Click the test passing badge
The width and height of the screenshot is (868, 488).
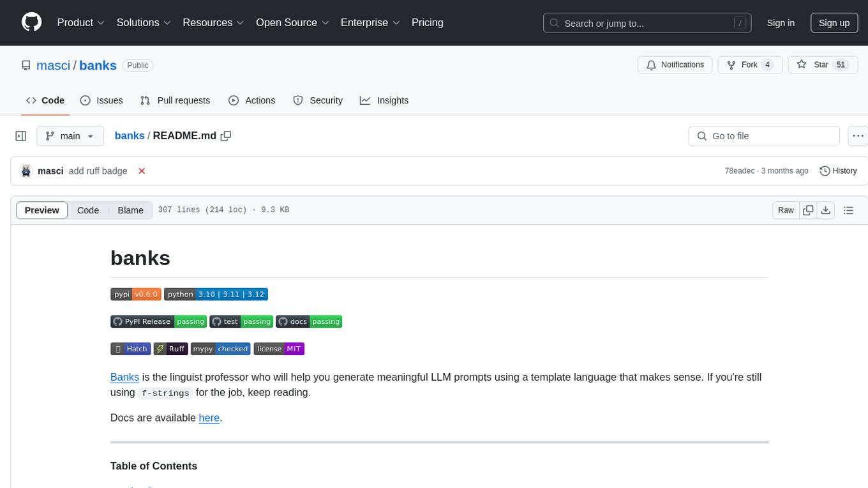(x=241, y=321)
